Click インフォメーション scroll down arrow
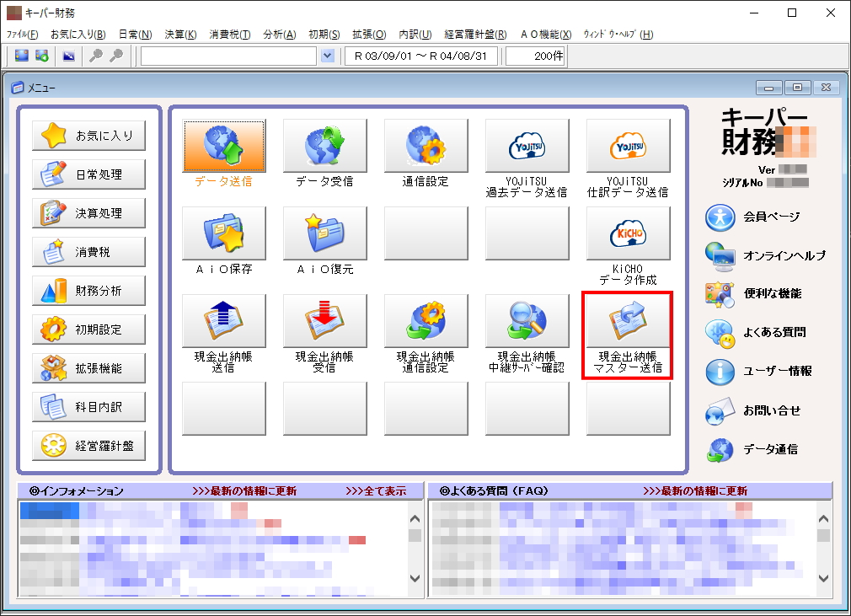This screenshot has width=851, height=616. 415,578
